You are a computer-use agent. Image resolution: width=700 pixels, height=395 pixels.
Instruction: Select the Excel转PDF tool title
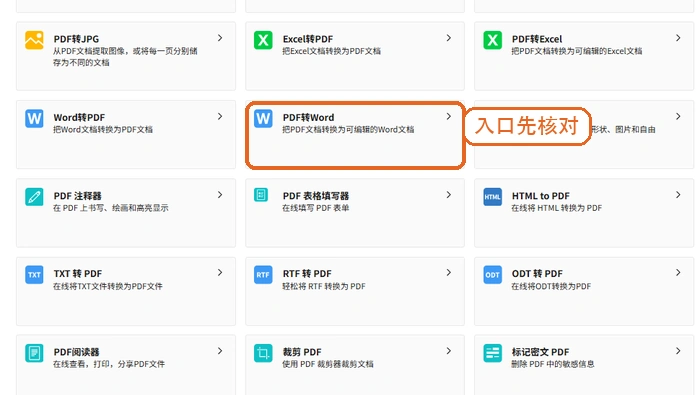[308, 39]
